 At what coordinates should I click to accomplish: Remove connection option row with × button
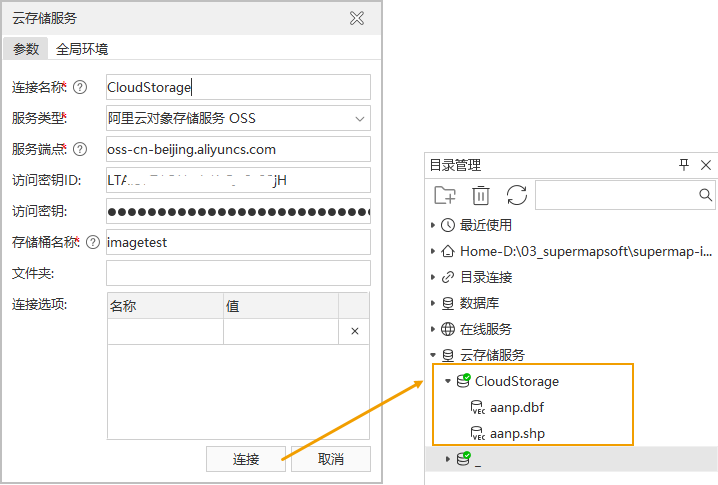354,331
